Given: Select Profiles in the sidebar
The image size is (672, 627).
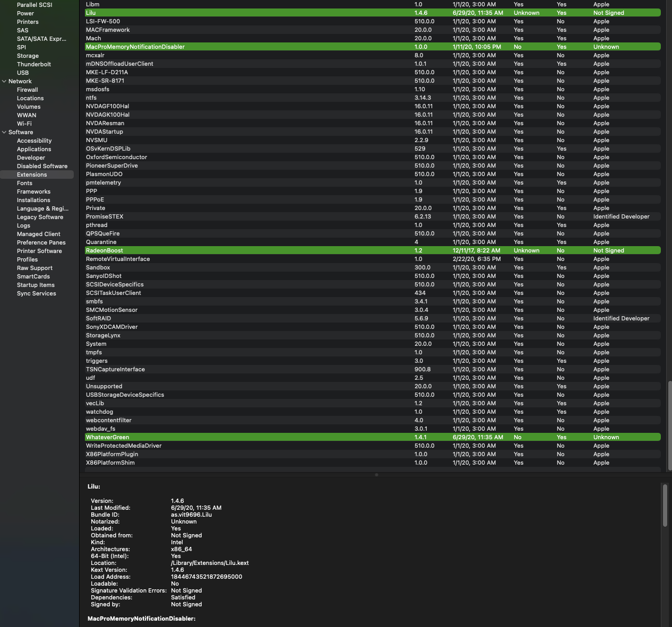Looking at the screenshot, I should click(27, 259).
